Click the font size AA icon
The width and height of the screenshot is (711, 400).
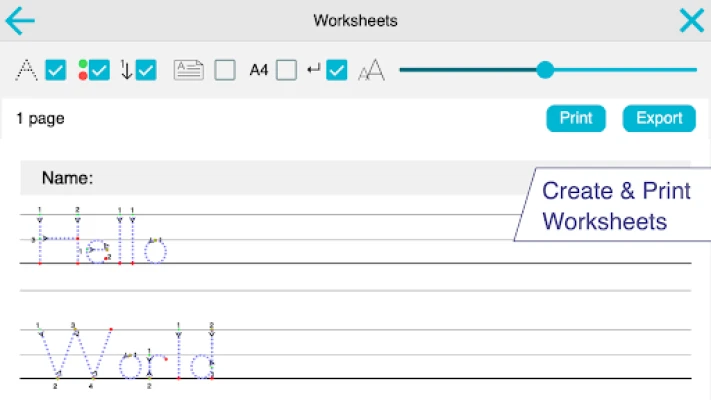coord(371,70)
